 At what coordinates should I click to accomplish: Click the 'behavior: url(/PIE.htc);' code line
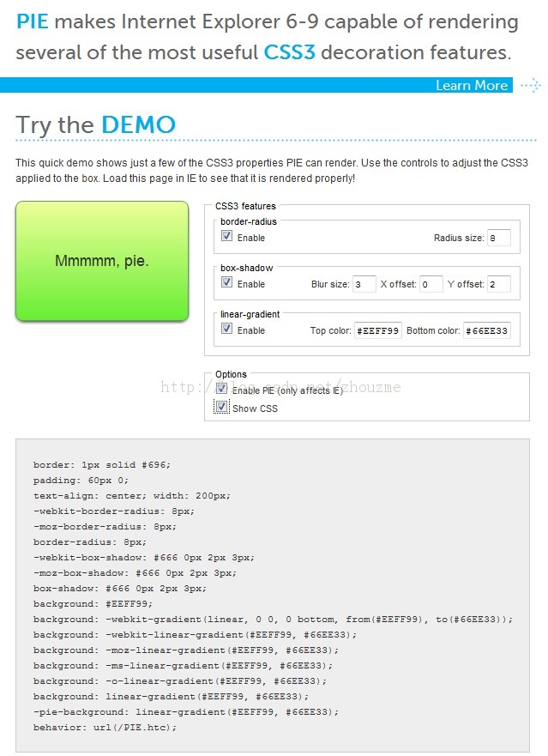[x=105, y=727]
